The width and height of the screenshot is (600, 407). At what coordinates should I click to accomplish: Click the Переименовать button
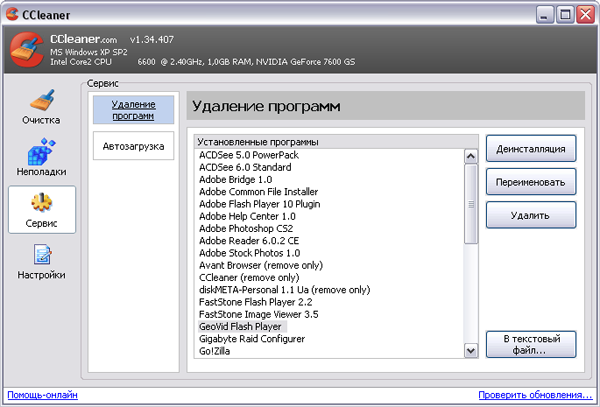(x=531, y=182)
